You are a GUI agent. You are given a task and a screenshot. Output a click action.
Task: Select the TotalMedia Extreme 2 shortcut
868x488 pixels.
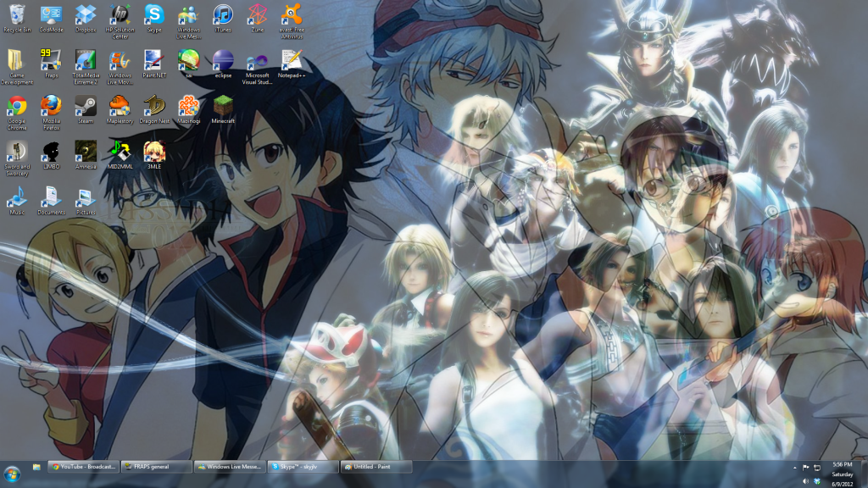86,67
